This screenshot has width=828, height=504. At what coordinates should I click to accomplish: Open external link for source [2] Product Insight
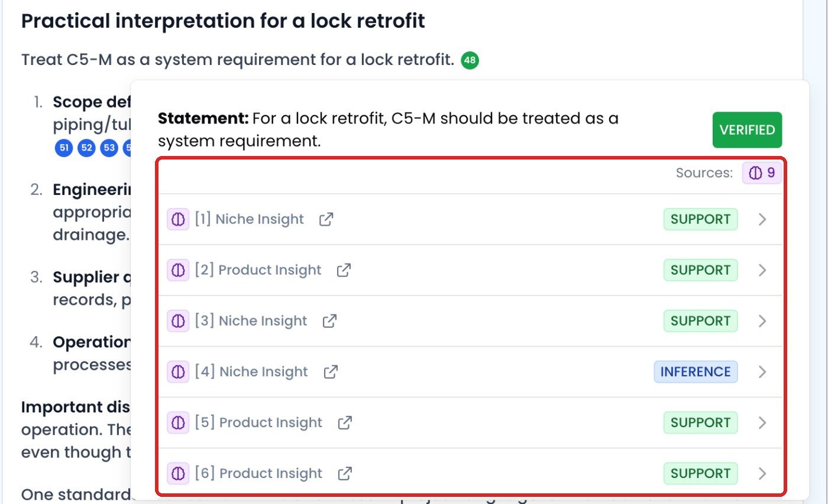[x=344, y=270]
